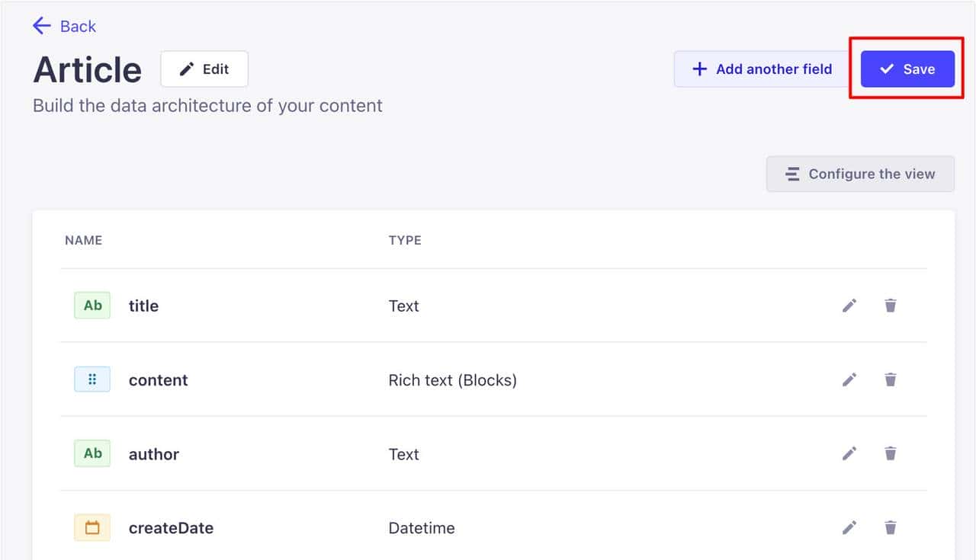Delete the createDate field trash icon
The image size is (976, 560).
pyautogui.click(x=890, y=527)
